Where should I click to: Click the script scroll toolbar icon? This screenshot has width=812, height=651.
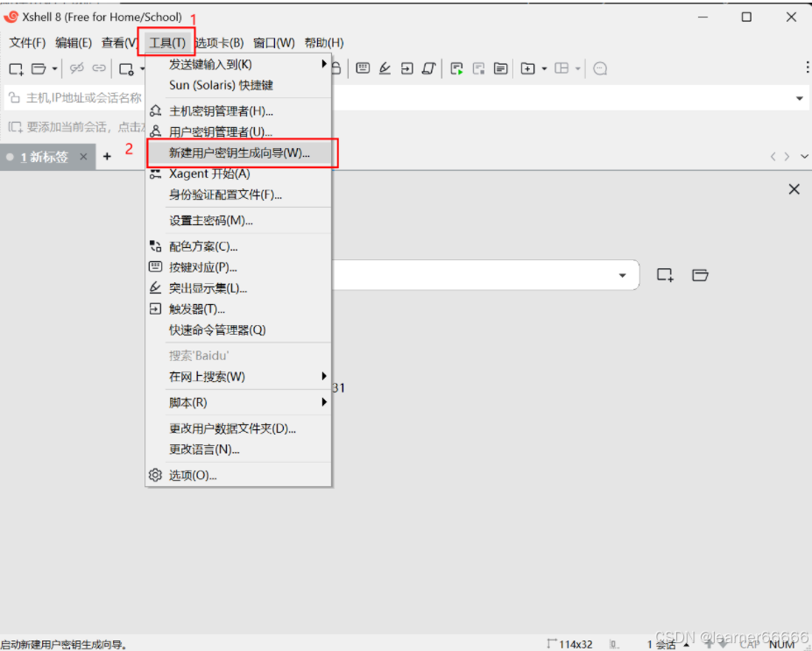click(429, 68)
